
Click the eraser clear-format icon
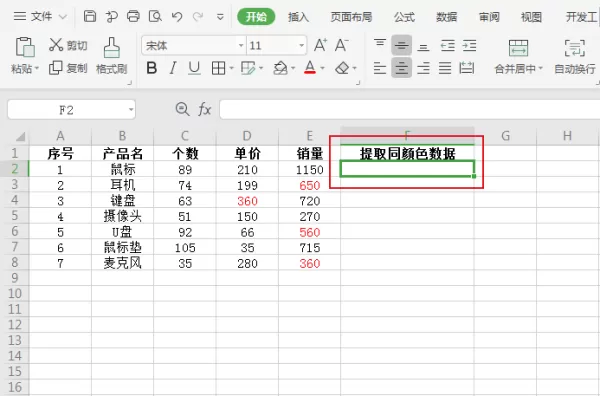(x=342, y=68)
